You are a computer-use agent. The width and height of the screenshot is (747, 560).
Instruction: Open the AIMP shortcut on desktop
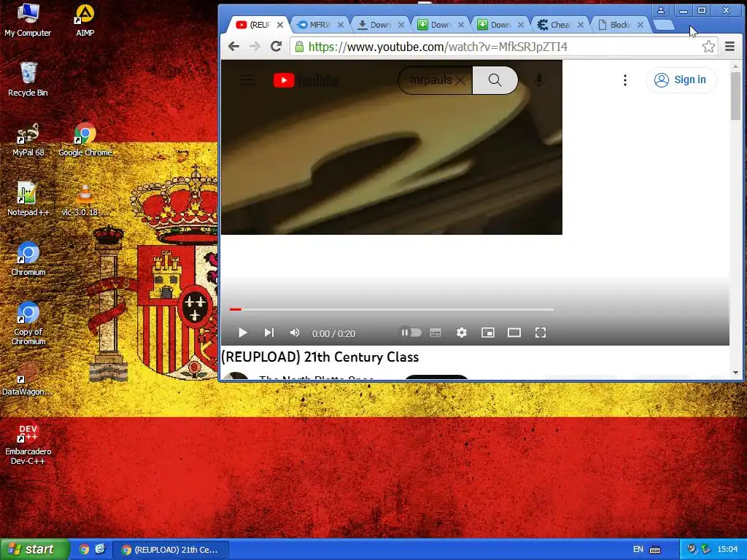(x=85, y=20)
